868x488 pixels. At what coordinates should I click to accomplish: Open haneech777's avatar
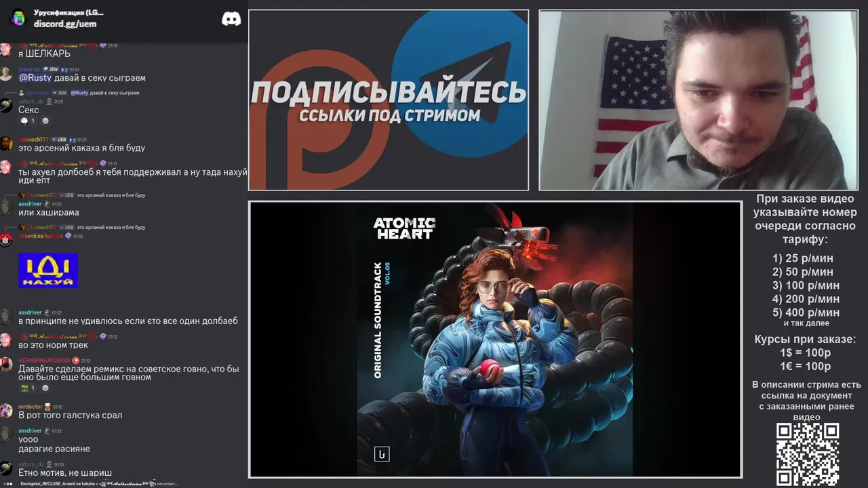(6, 144)
